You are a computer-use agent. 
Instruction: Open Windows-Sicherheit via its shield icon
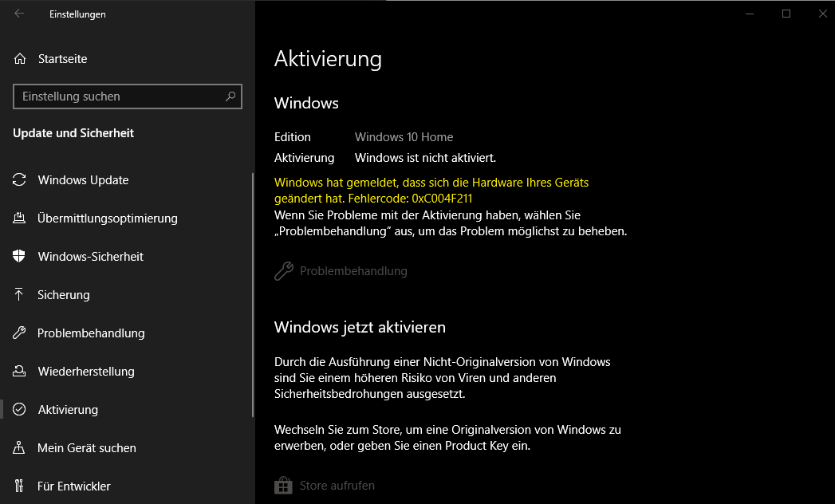pyautogui.click(x=19, y=257)
